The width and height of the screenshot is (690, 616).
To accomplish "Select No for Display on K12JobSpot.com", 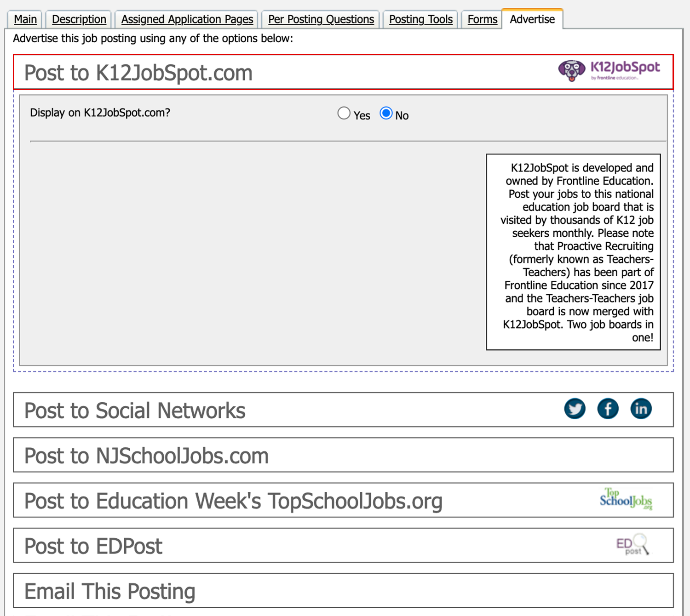I will [386, 113].
